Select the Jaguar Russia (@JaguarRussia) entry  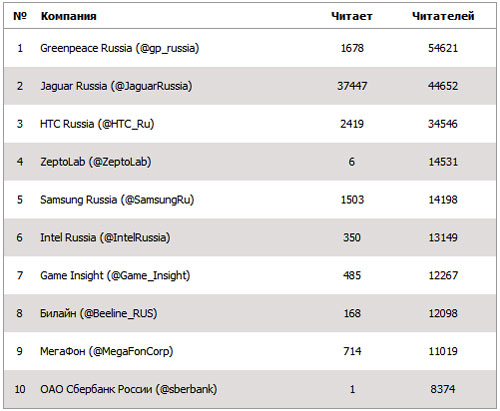[116, 86]
